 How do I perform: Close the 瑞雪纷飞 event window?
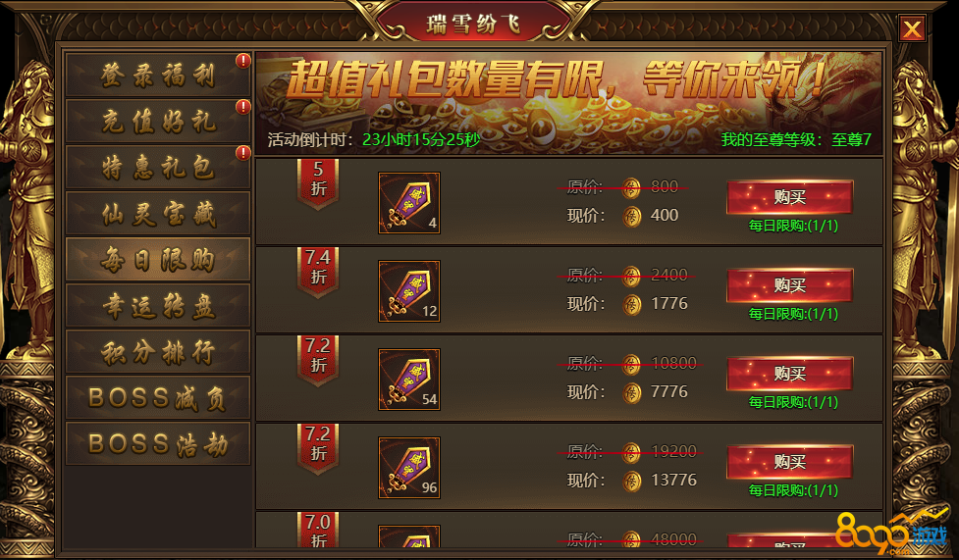912,28
